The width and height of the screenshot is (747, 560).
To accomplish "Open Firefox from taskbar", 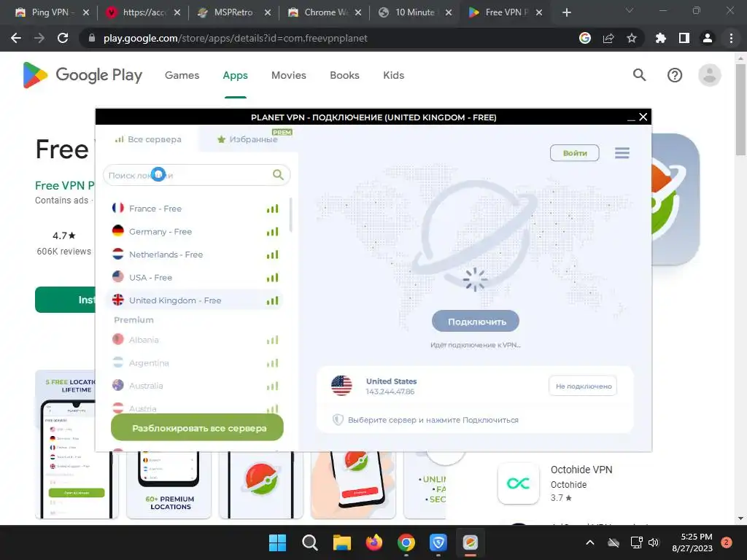I will click(x=374, y=542).
